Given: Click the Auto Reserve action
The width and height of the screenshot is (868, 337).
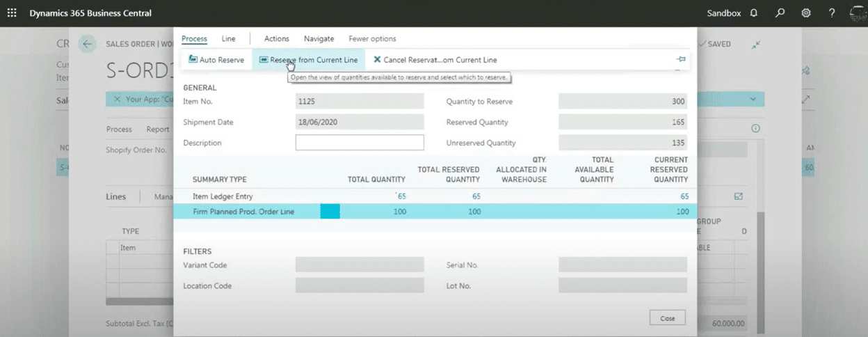Looking at the screenshot, I should pyautogui.click(x=216, y=60).
